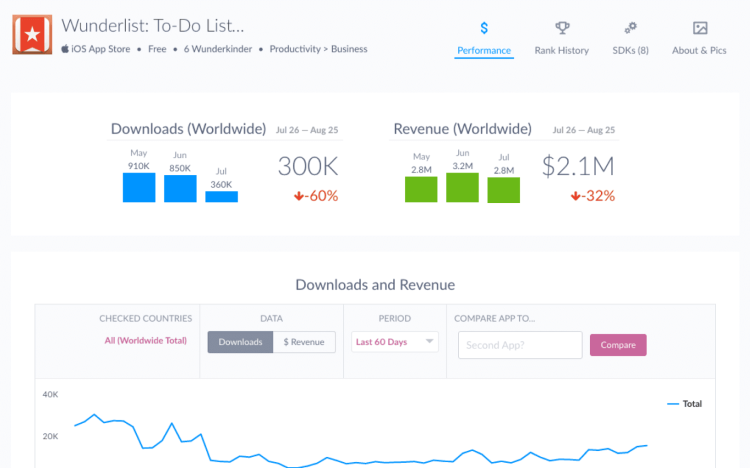Click the DATA label above the Downloads toggle
Viewport: 750px width, 468px height.
pos(271,318)
